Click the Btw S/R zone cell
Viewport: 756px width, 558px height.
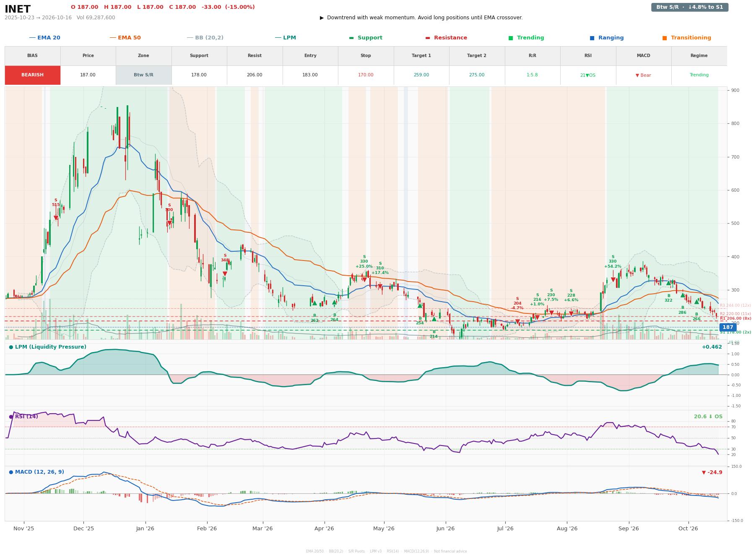(143, 75)
